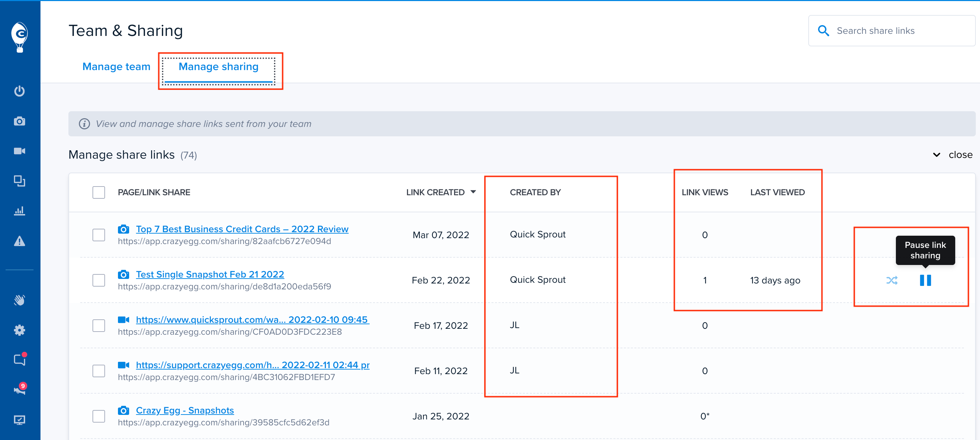Check the Top 7 Best Business Credit Cards row
This screenshot has height=440, width=980.
99,235
